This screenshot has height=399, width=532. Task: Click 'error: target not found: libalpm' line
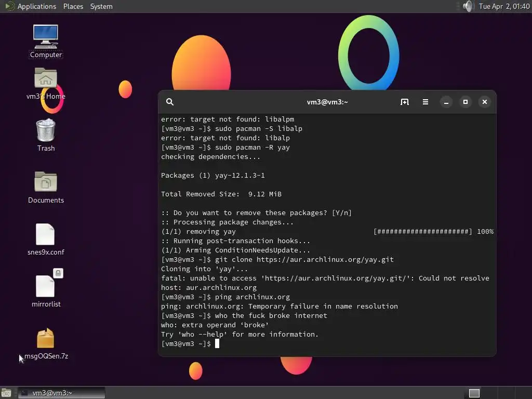coord(228,119)
